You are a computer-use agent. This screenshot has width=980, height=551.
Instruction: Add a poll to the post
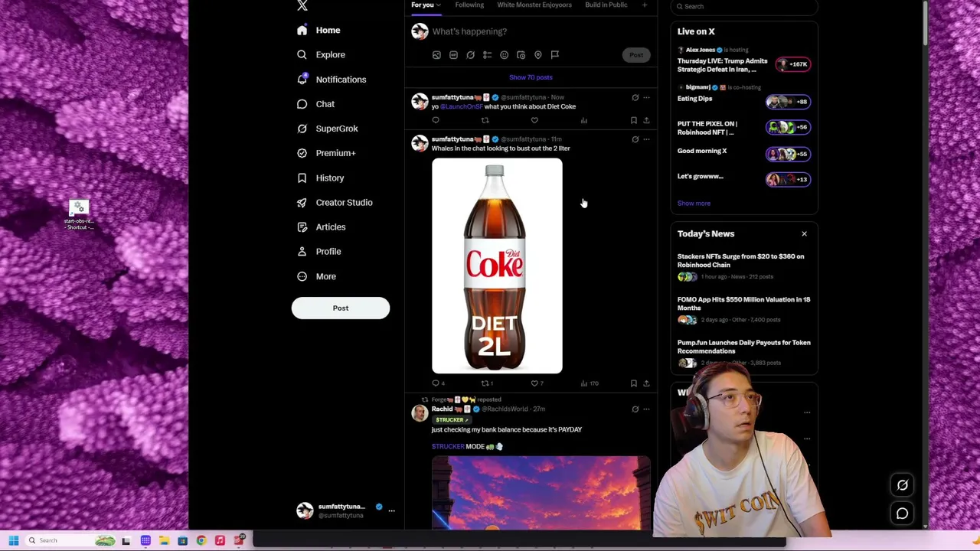(x=487, y=55)
